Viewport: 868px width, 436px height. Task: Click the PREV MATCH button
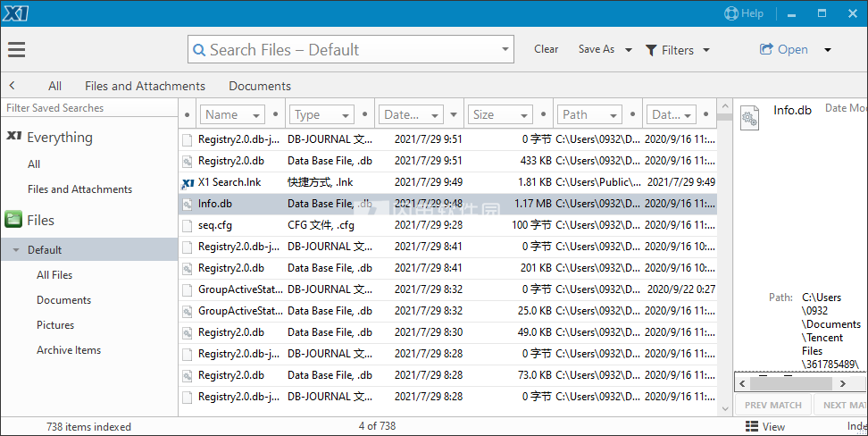pyautogui.click(x=772, y=405)
